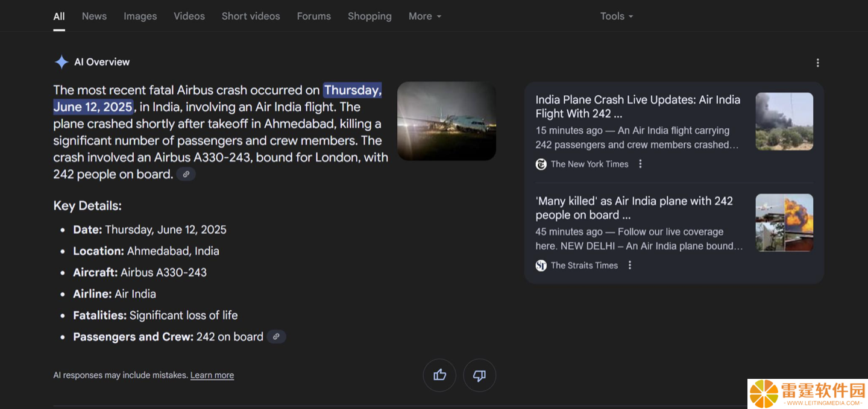Click the 'Fatalities: Significant loss of life' bullet
Image resolution: width=868 pixels, height=409 pixels.
click(x=156, y=315)
